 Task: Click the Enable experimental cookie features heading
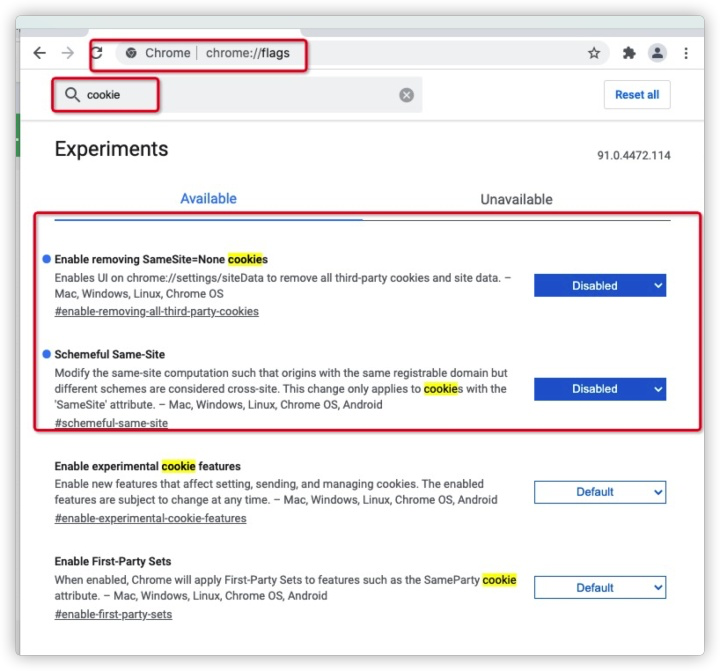(147, 466)
